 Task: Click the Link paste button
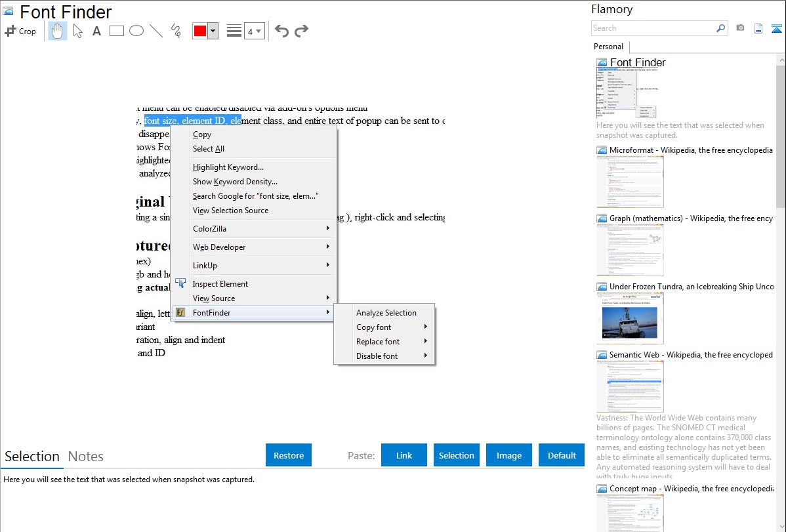click(x=404, y=455)
